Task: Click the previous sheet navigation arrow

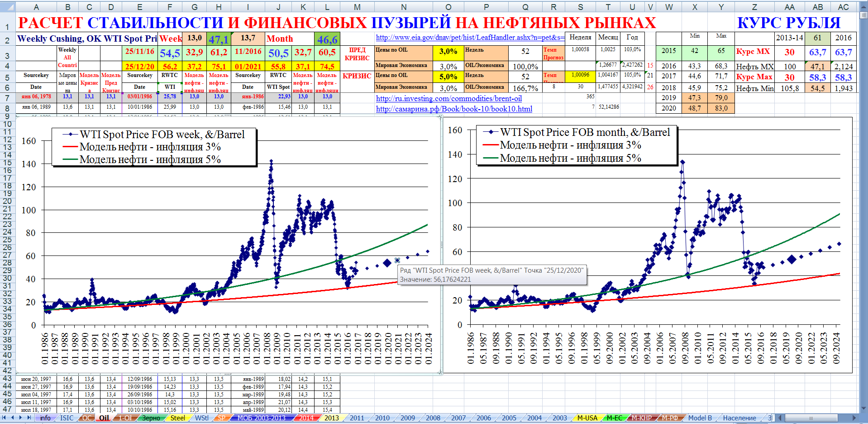Action: pyautogui.click(x=13, y=418)
